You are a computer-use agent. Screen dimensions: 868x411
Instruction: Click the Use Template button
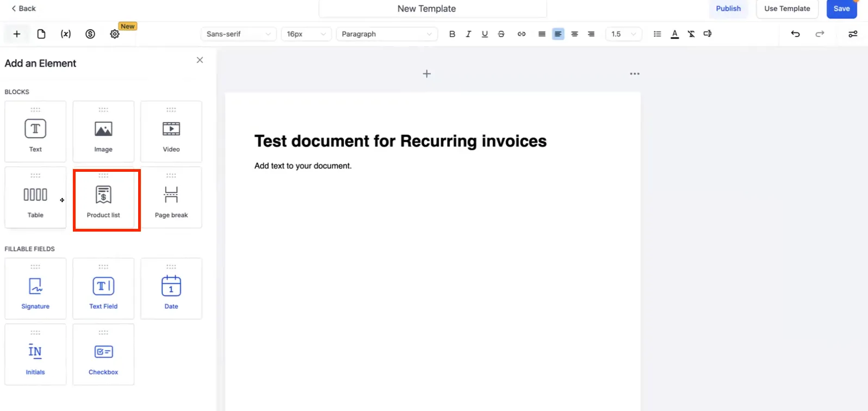pos(787,9)
